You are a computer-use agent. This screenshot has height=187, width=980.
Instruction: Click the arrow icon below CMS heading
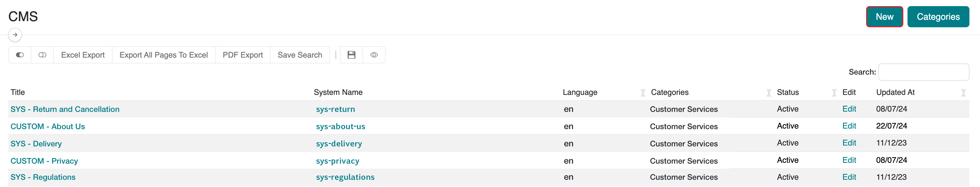[15, 35]
